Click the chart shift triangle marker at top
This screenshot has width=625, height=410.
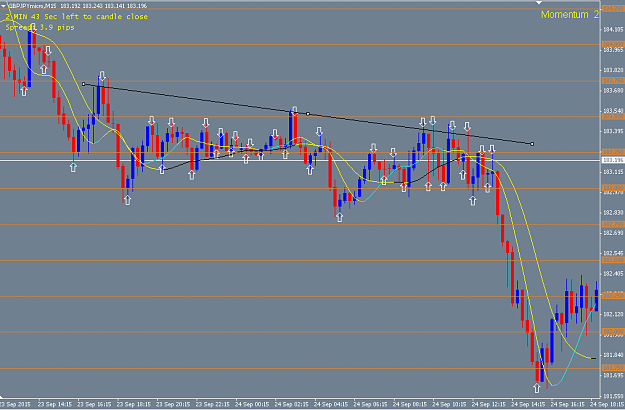coord(539,2)
